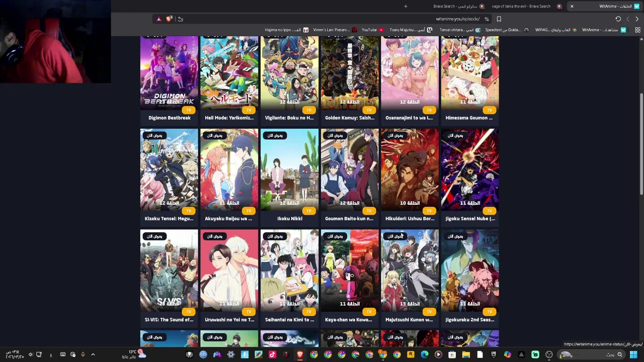Click 'Akuyaku Reijou wa ...' title
Screen dimensions: 644x362
coord(228,219)
